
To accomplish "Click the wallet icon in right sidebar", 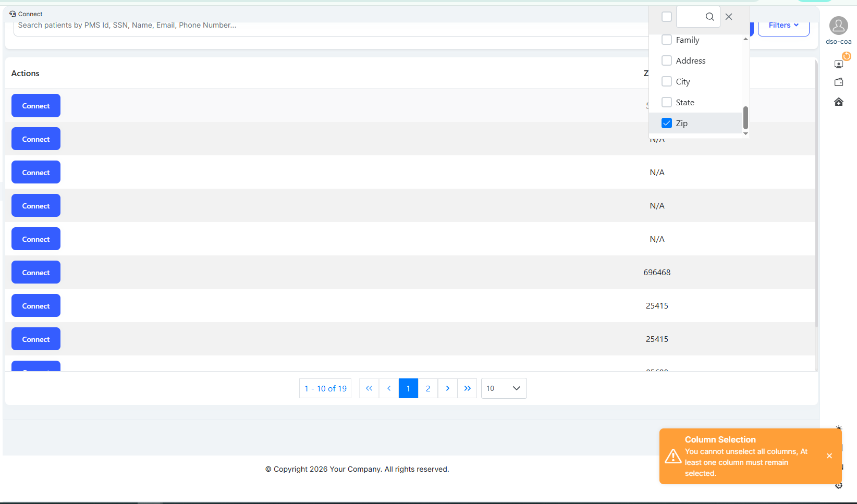I will tap(838, 82).
